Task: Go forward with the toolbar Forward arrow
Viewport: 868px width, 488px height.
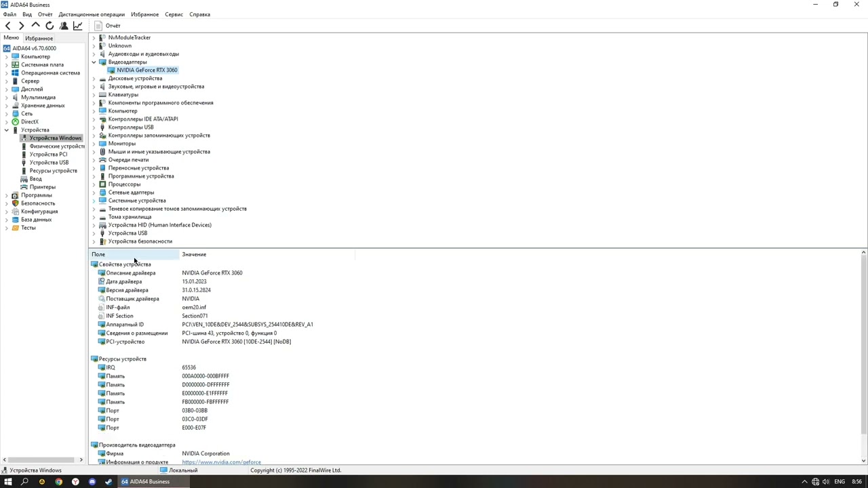Action: pyautogui.click(x=21, y=26)
